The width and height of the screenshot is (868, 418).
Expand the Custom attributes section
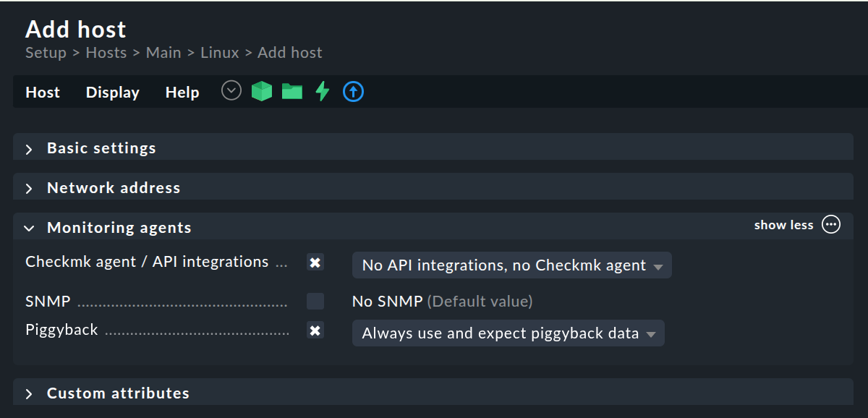click(117, 393)
